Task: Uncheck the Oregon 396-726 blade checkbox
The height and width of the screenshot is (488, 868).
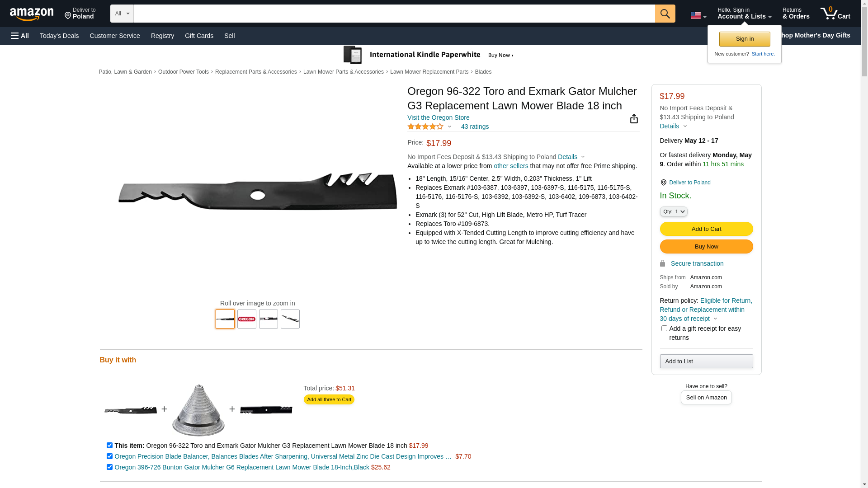Action: [x=109, y=467]
